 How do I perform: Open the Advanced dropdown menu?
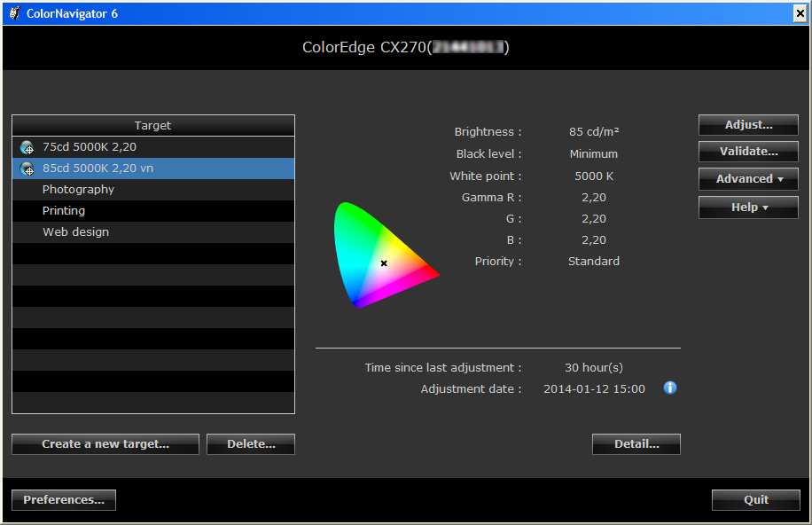point(748,179)
